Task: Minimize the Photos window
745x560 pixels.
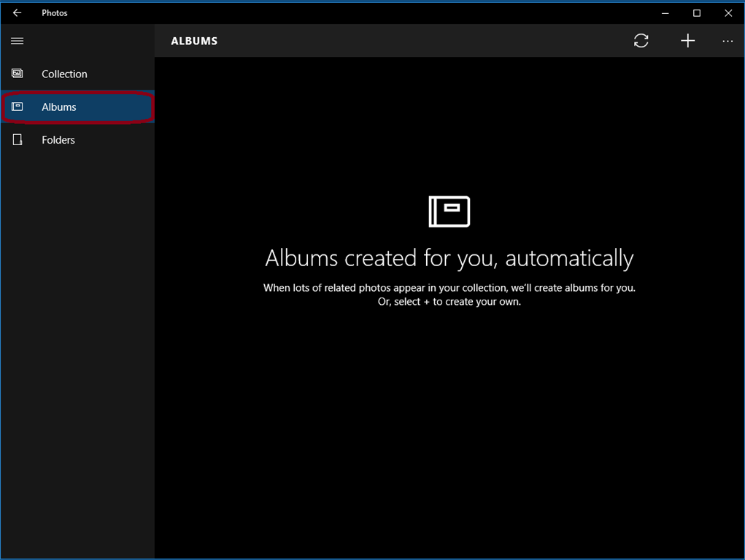Action: (x=665, y=13)
